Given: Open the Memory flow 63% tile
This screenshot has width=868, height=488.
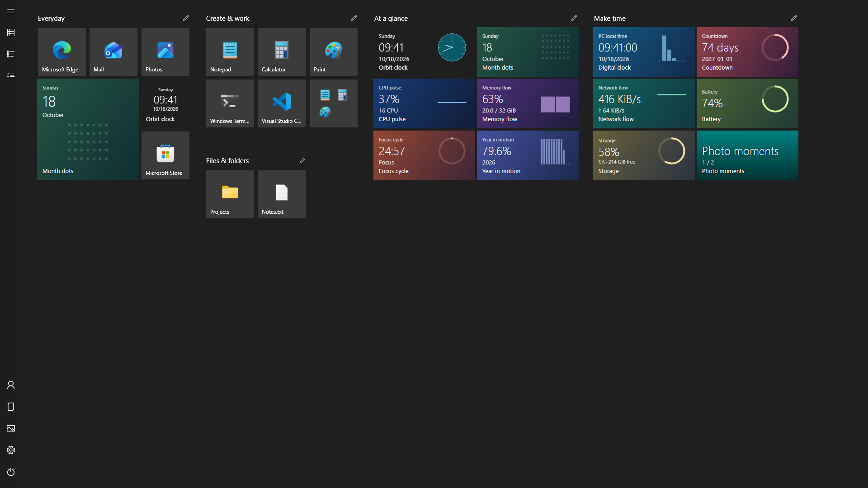Looking at the screenshot, I should (528, 103).
